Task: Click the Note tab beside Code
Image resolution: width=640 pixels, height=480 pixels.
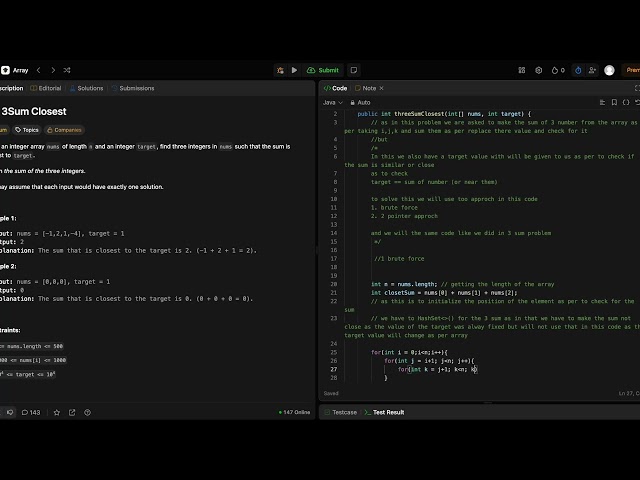Action: pyautogui.click(x=366, y=88)
